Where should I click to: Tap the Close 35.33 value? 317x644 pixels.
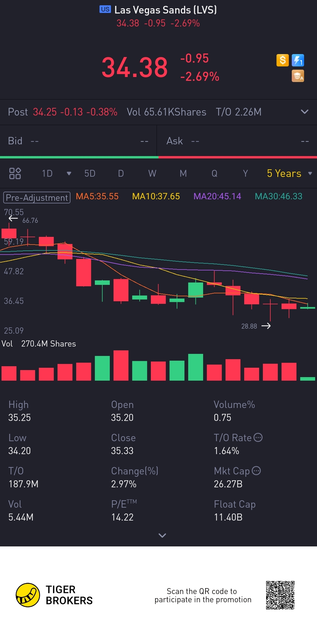122,451
